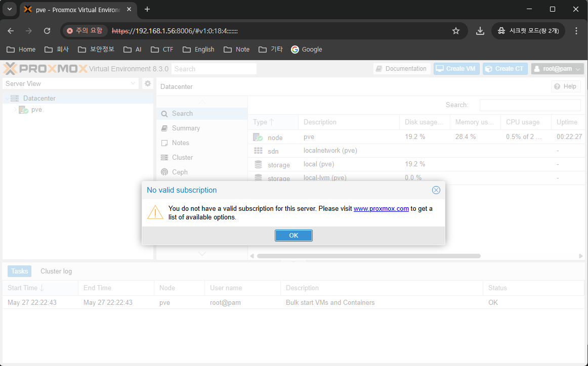This screenshot has height=366, width=588.
Task: Click the Create VM button
Action: pos(456,69)
